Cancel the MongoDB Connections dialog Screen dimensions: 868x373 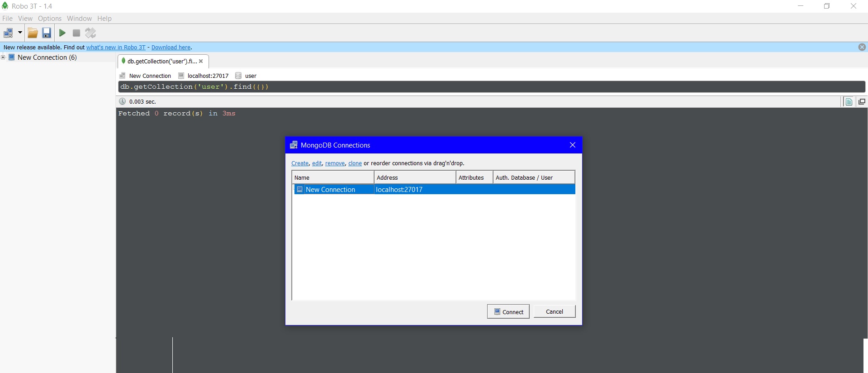[555, 311]
